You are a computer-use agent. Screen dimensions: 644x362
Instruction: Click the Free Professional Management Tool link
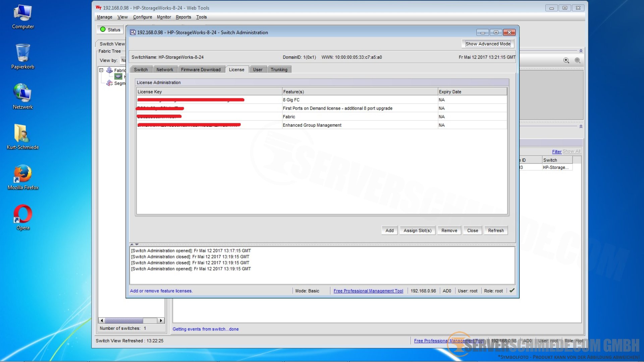tap(368, 291)
